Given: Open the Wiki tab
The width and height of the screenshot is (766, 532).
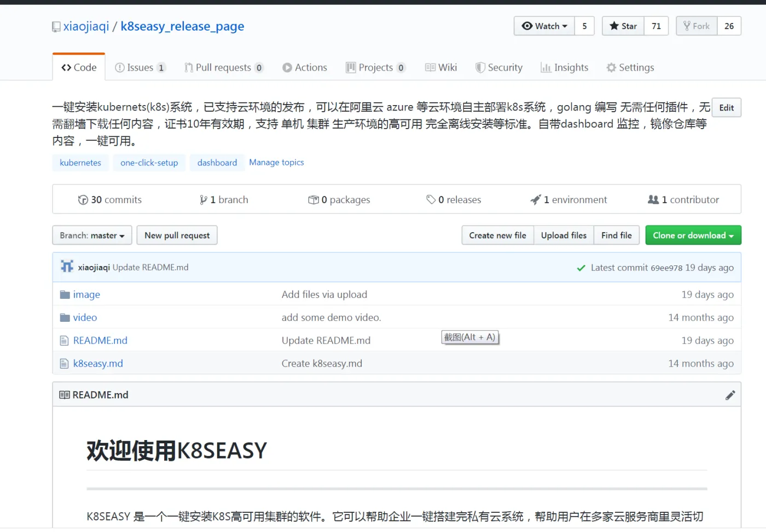Looking at the screenshot, I should (x=441, y=67).
